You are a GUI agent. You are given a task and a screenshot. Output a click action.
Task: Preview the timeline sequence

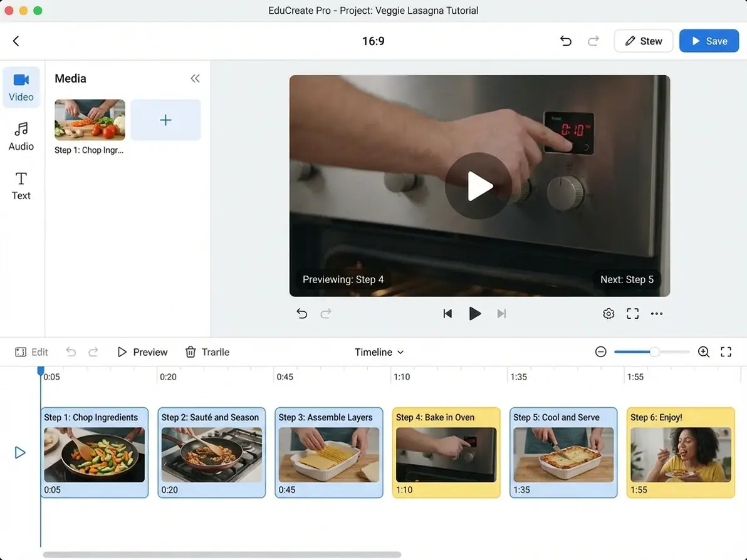(x=142, y=351)
